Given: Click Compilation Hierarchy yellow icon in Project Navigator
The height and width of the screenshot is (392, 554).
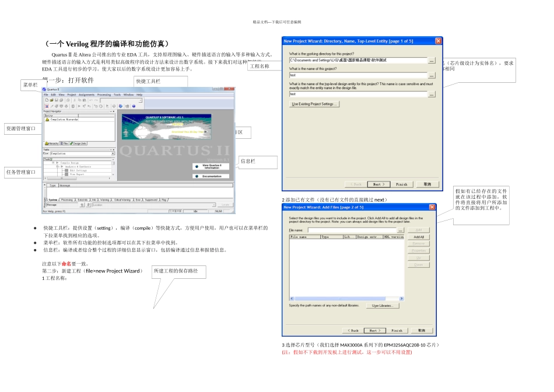Looking at the screenshot, I should [47, 120].
